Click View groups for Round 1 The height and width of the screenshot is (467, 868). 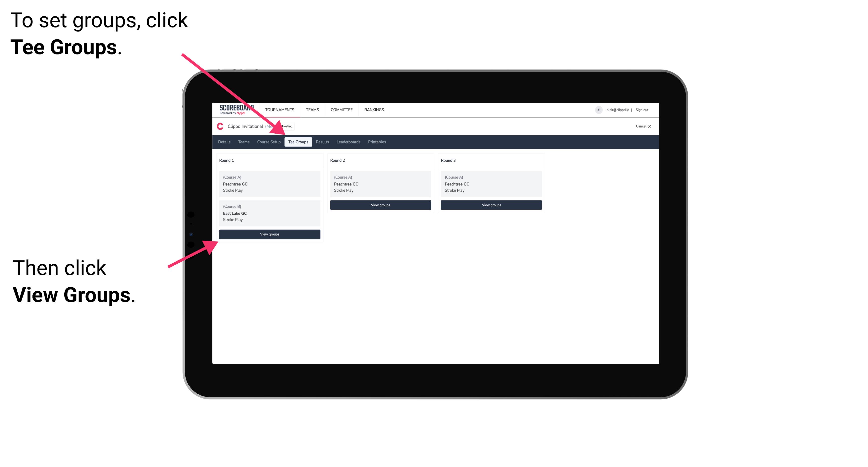[x=270, y=234]
